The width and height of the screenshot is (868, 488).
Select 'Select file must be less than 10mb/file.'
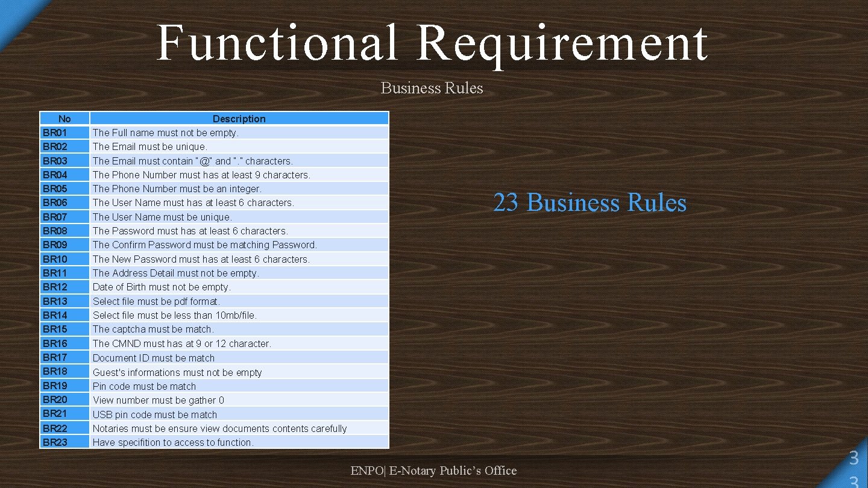coord(239,315)
